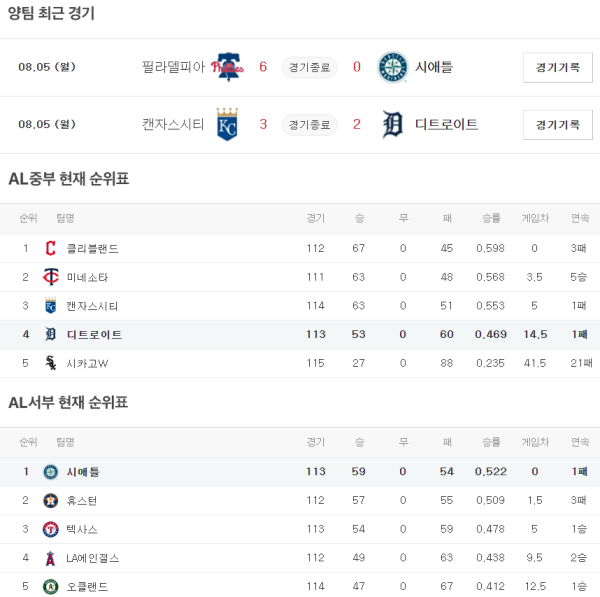The width and height of the screenshot is (600, 597).
Task: Open the 클리블랜드 team link
Action: coord(92,248)
